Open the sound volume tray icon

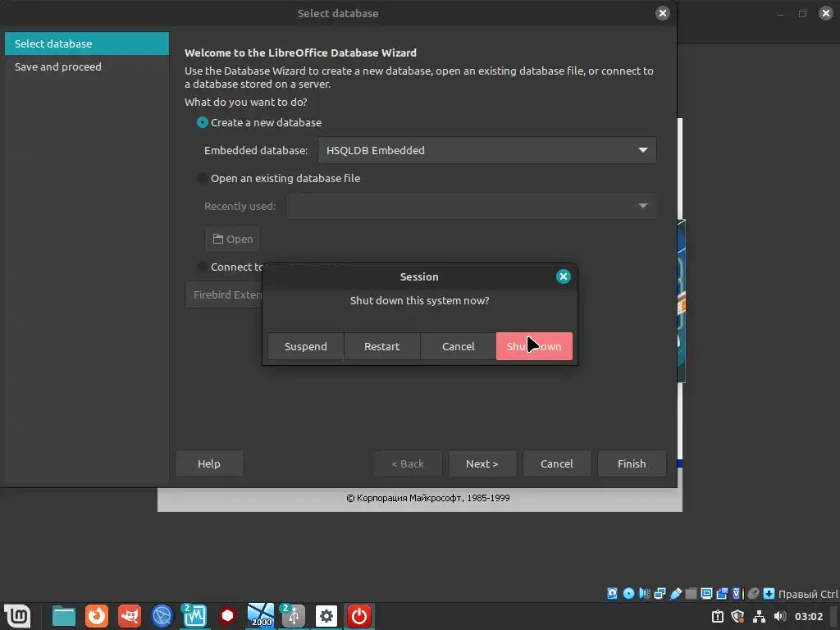(780, 617)
